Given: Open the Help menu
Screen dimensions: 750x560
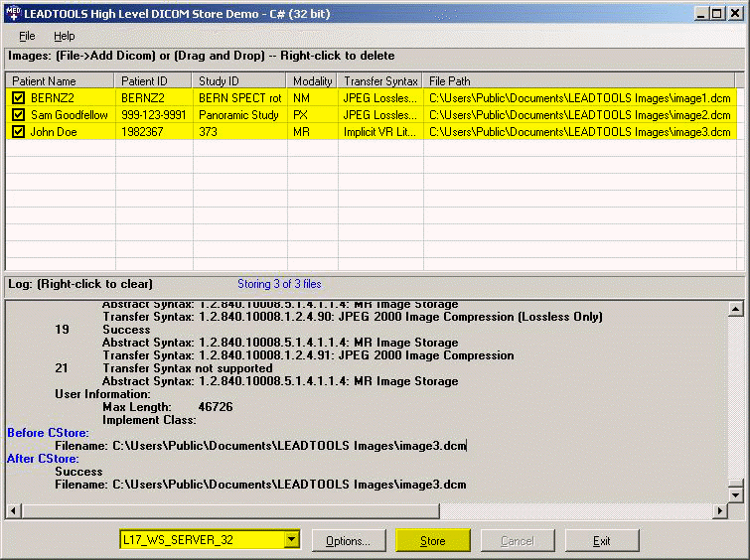Looking at the screenshot, I should (x=64, y=36).
